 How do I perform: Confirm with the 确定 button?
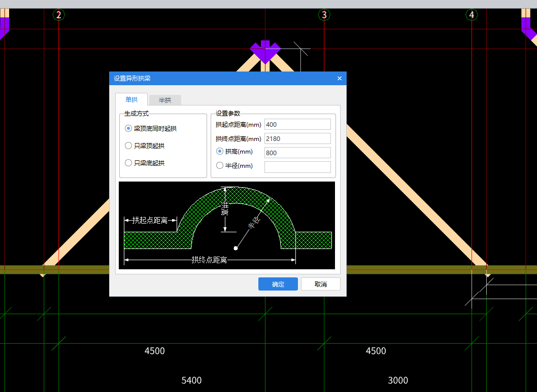click(x=278, y=284)
